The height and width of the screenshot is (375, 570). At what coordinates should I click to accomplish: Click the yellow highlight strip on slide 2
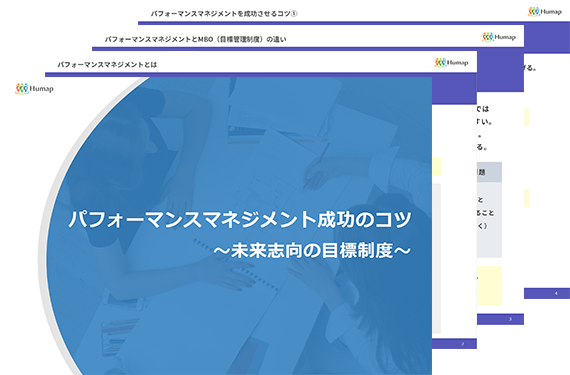tap(437, 166)
